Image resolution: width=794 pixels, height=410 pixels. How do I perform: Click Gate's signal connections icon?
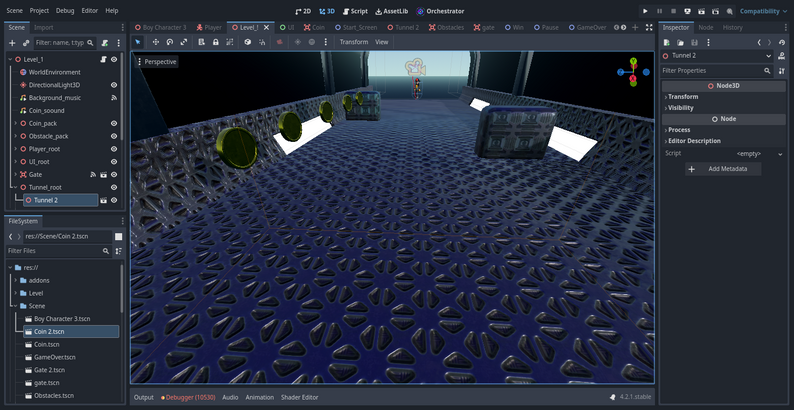click(x=93, y=175)
